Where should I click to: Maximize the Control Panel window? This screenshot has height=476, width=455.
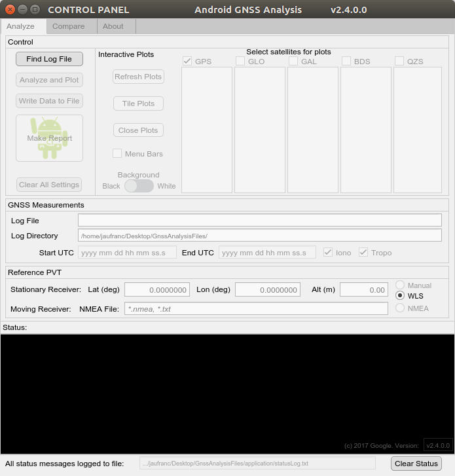pyautogui.click(x=35, y=10)
